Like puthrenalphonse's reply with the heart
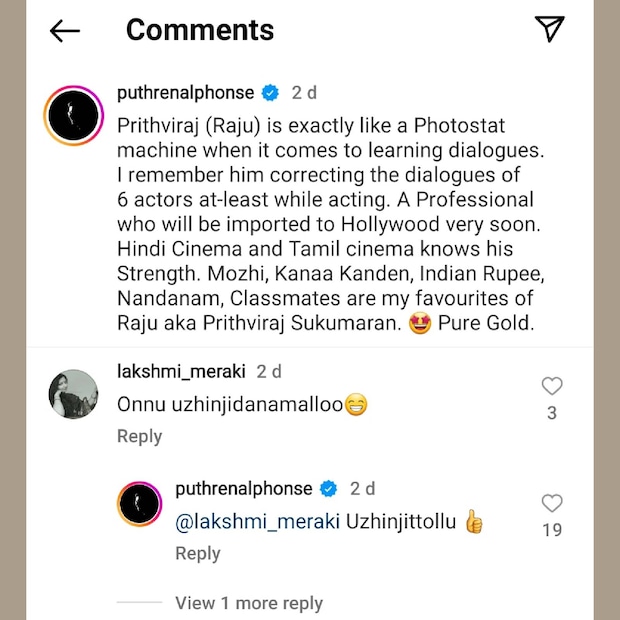620x620 pixels. (551, 503)
